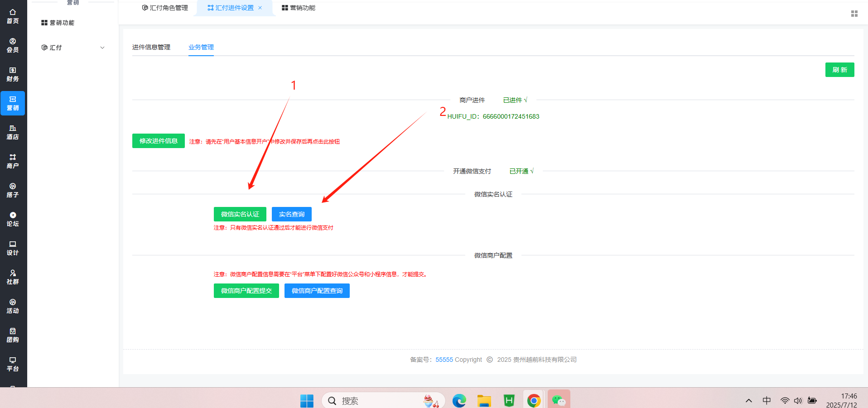Viewport: 868px width, 408px height.
Task: Open the 团购 group-buy sidebar icon
Action: click(13, 335)
